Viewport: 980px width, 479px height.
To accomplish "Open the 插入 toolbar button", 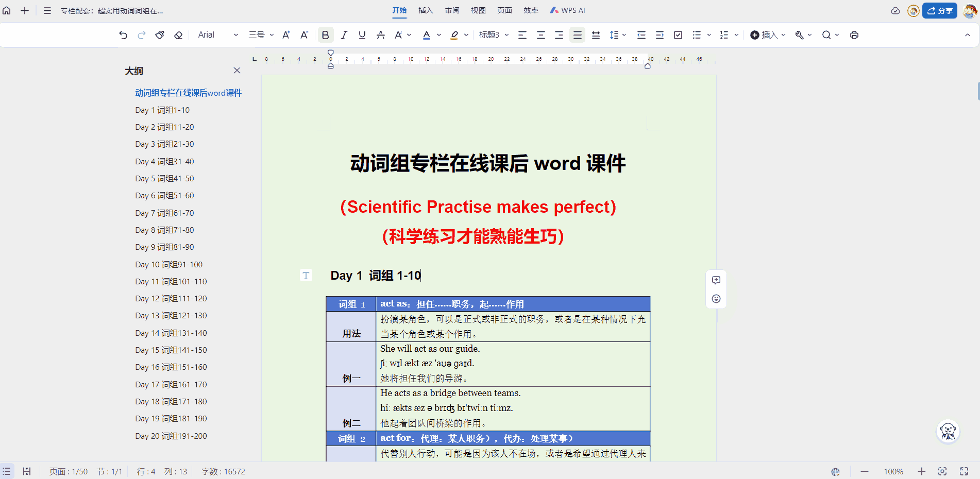I will click(768, 35).
